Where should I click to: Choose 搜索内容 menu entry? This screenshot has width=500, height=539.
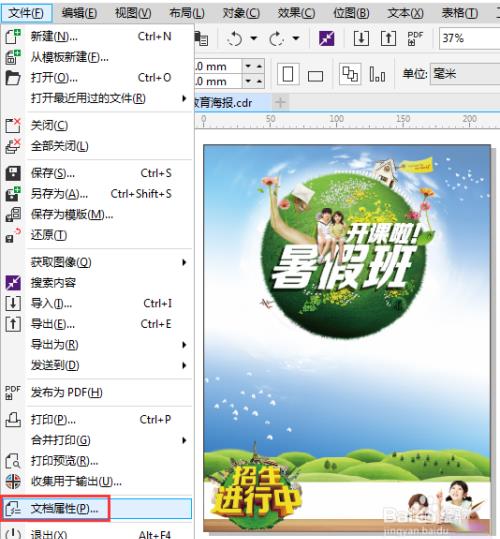(97, 283)
